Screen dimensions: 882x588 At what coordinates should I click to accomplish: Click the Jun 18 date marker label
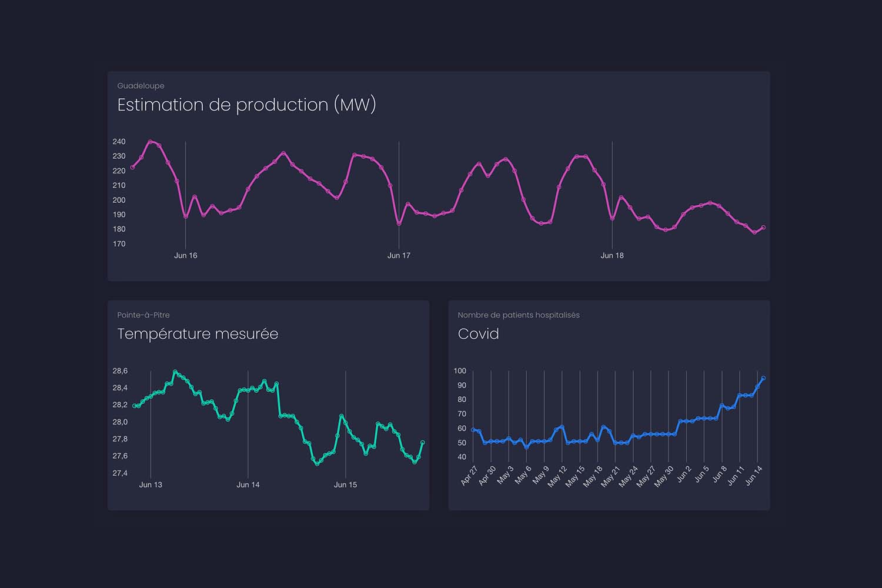(x=612, y=255)
